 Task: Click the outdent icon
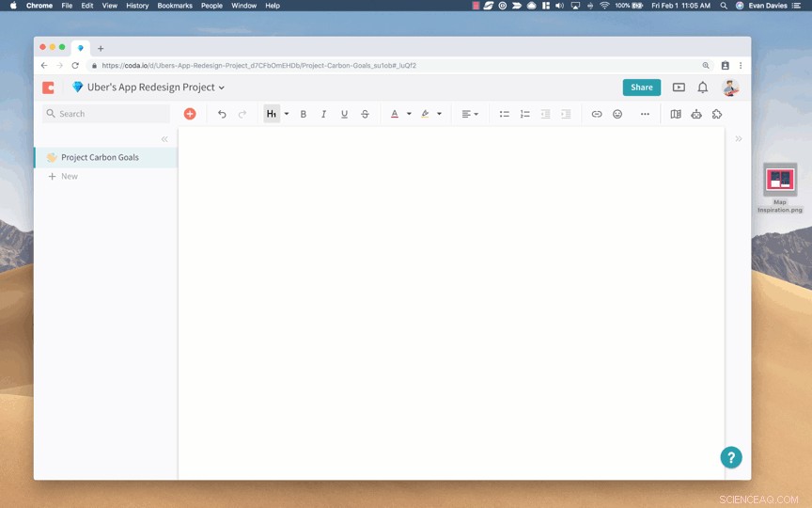[545, 114]
